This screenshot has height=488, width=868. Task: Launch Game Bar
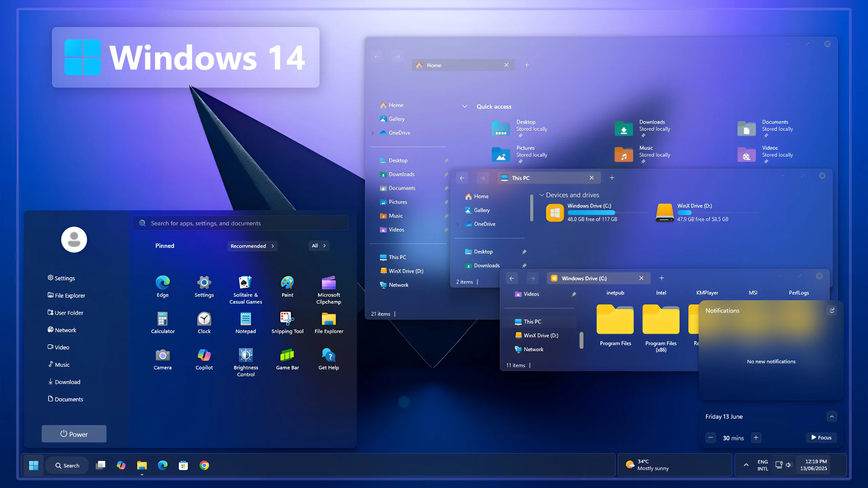click(287, 359)
